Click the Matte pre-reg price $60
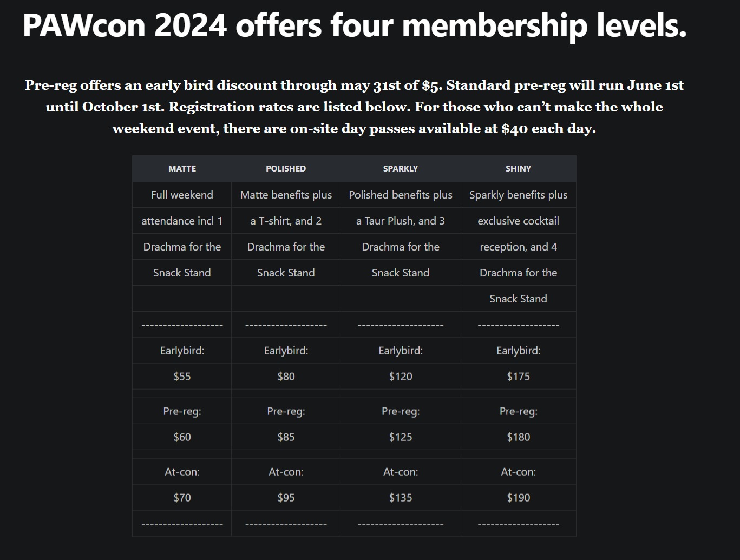The image size is (740, 560). point(182,437)
